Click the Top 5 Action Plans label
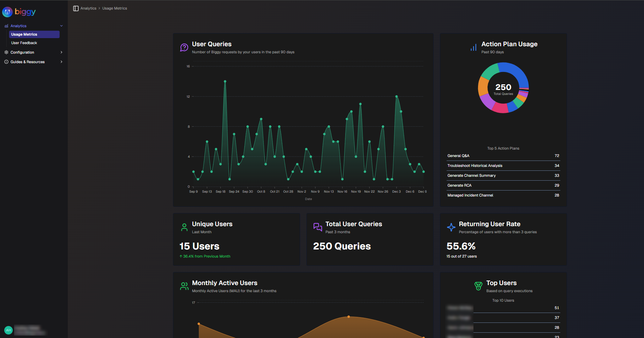 tap(503, 149)
